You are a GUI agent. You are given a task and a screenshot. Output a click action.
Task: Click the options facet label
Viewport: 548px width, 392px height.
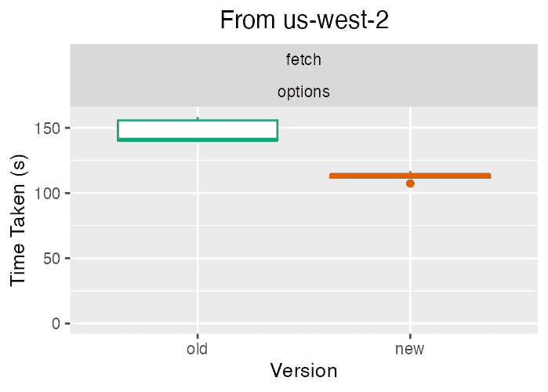303,93
